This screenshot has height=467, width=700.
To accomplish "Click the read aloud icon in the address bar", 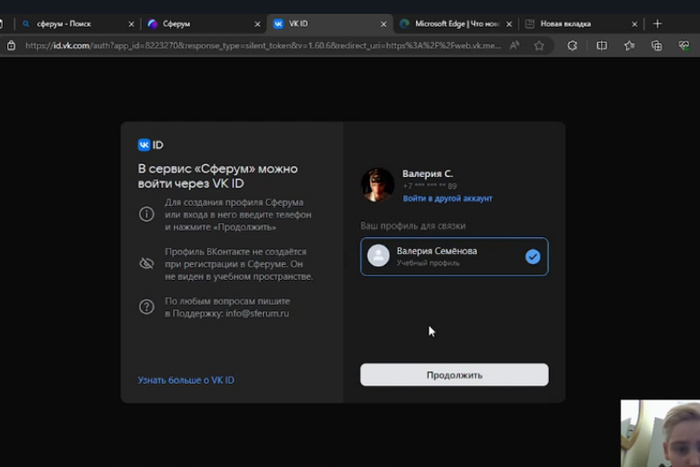I will click(x=514, y=45).
